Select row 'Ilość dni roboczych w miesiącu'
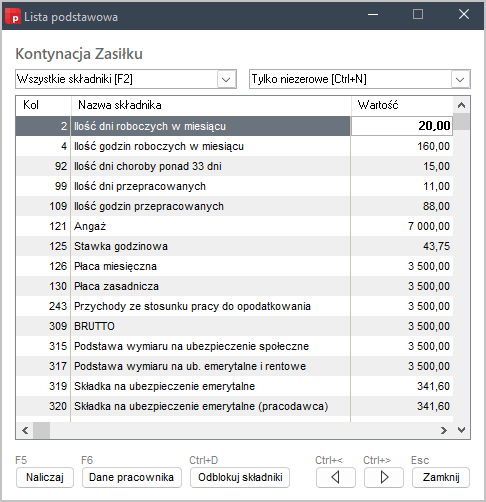Viewport: 486px width, 502px height. pos(234,126)
